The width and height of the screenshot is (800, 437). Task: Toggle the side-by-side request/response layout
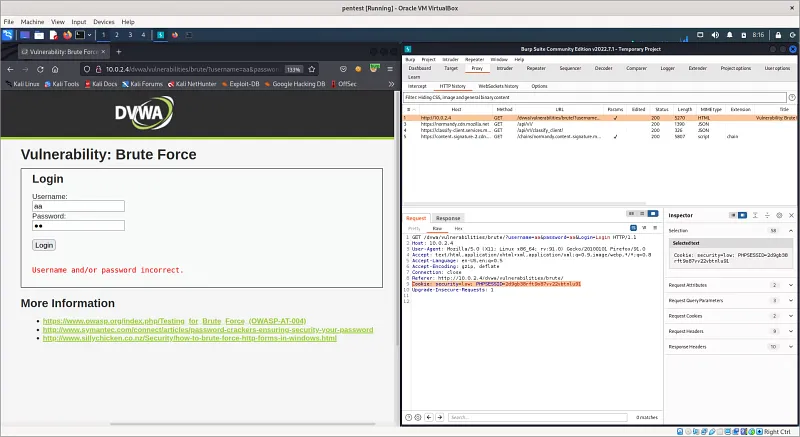pyautogui.click(x=631, y=214)
